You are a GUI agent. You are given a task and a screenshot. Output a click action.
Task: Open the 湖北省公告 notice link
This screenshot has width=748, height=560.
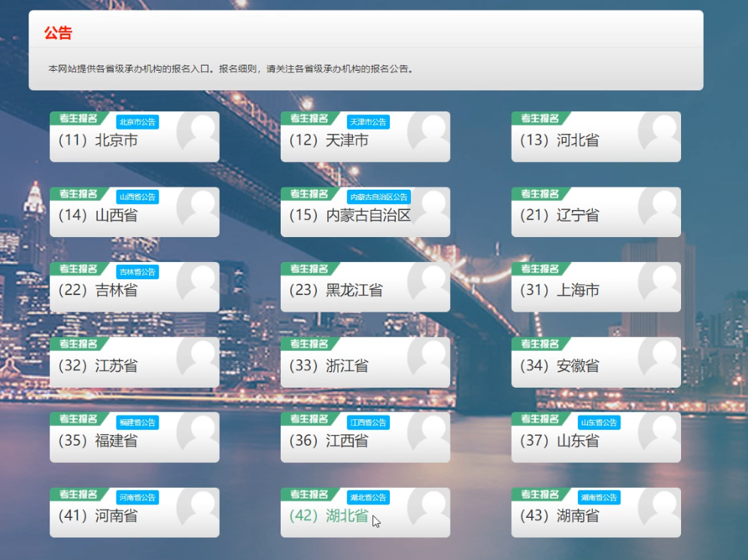point(368,497)
